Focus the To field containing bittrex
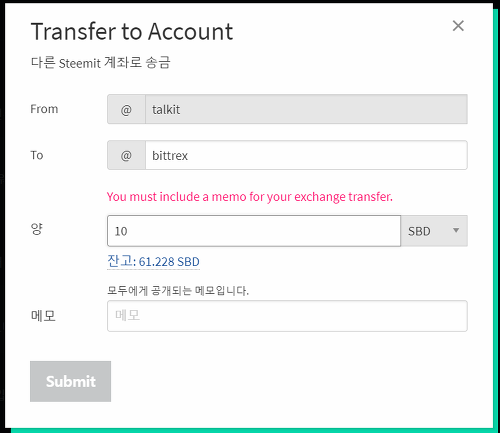 pyautogui.click(x=306, y=155)
